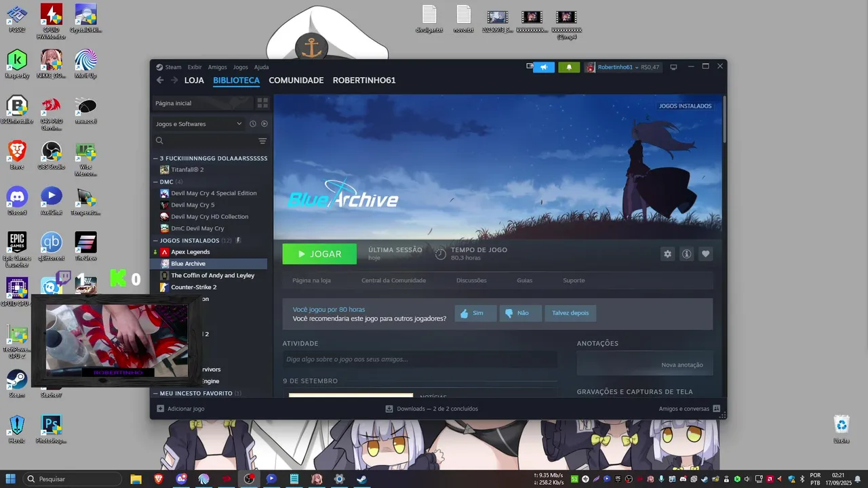
Task: Open Suporte link
Action: click(x=574, y=281)
